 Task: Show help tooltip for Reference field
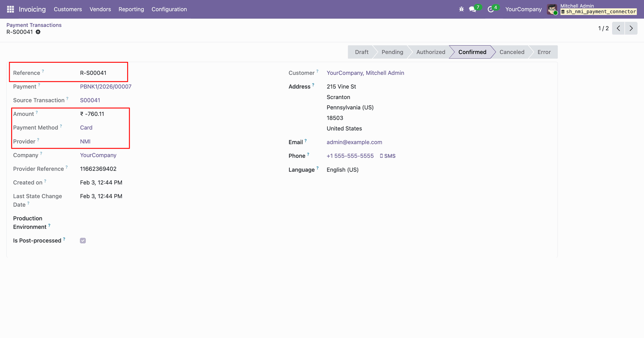43,71
